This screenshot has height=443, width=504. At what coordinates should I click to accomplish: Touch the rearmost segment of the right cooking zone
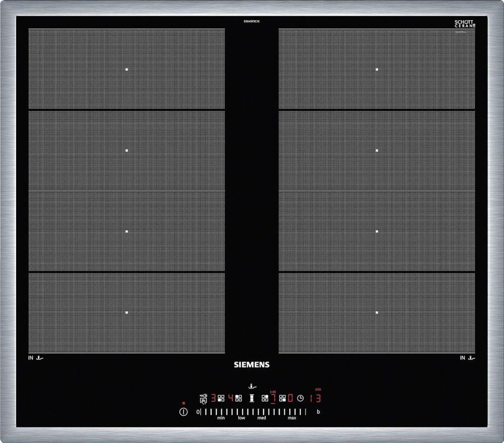(376, 69)
